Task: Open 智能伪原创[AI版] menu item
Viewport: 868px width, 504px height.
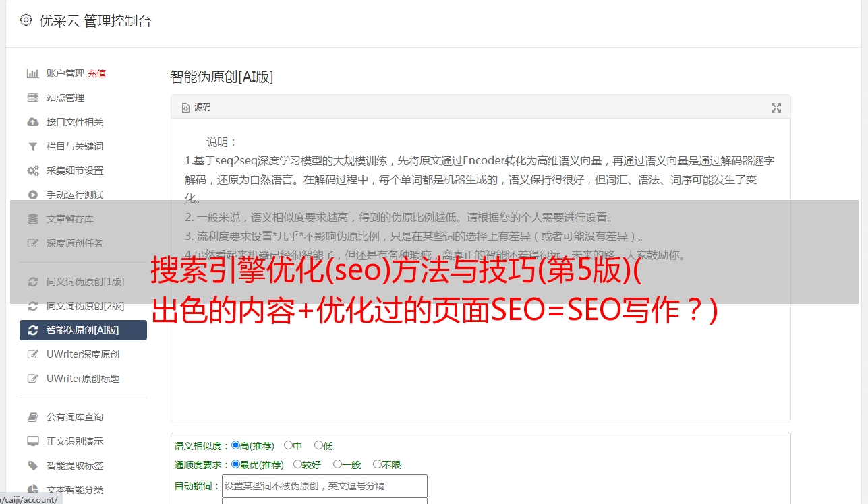Action: click(83, 330)
